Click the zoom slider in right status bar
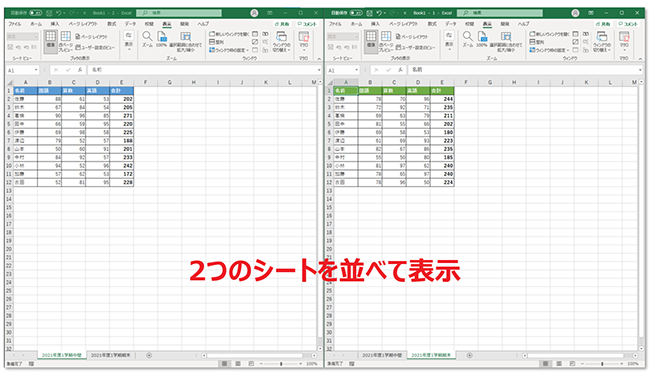650x376 pixels. click(x=602, y=364)
